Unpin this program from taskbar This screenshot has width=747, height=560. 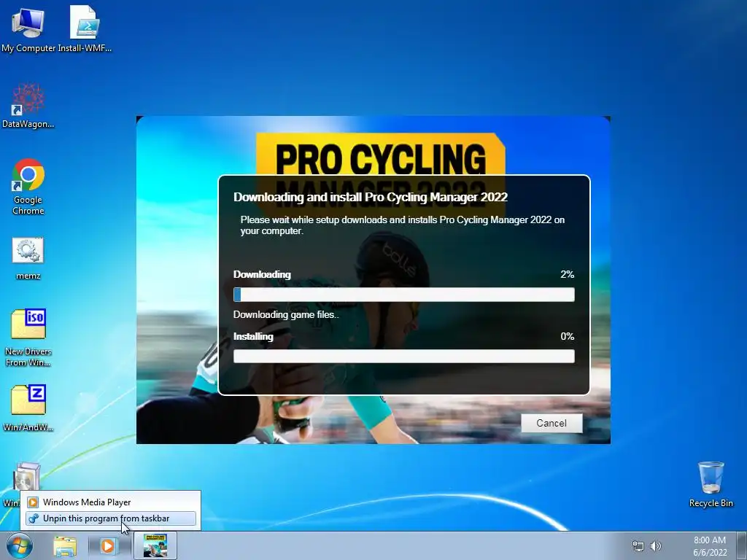[x=111, y=518]
